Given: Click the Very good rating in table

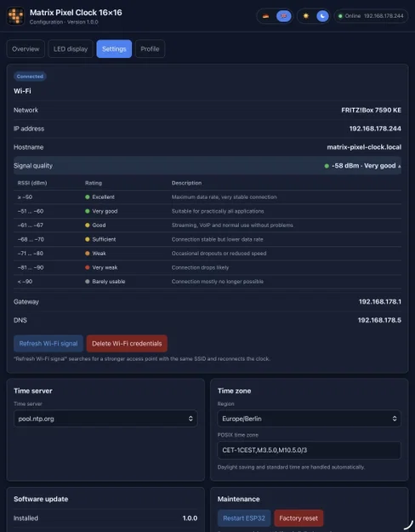Looking at the screenshot, I should [x=101, y=211].
